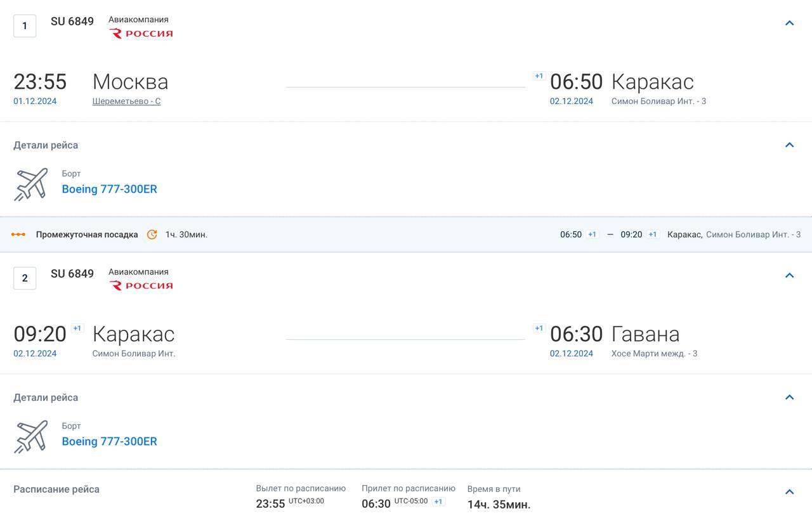Collapse segment 1 with the top chevron

(789, 23)
